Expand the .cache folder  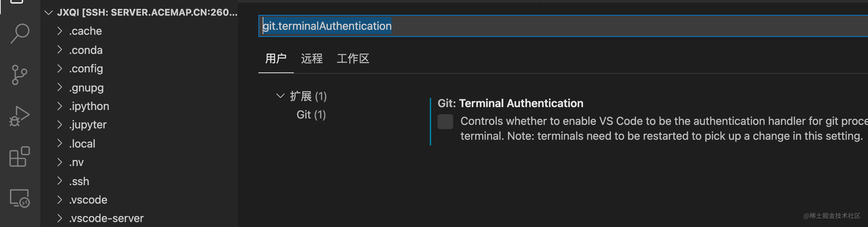tap(59, 31)
